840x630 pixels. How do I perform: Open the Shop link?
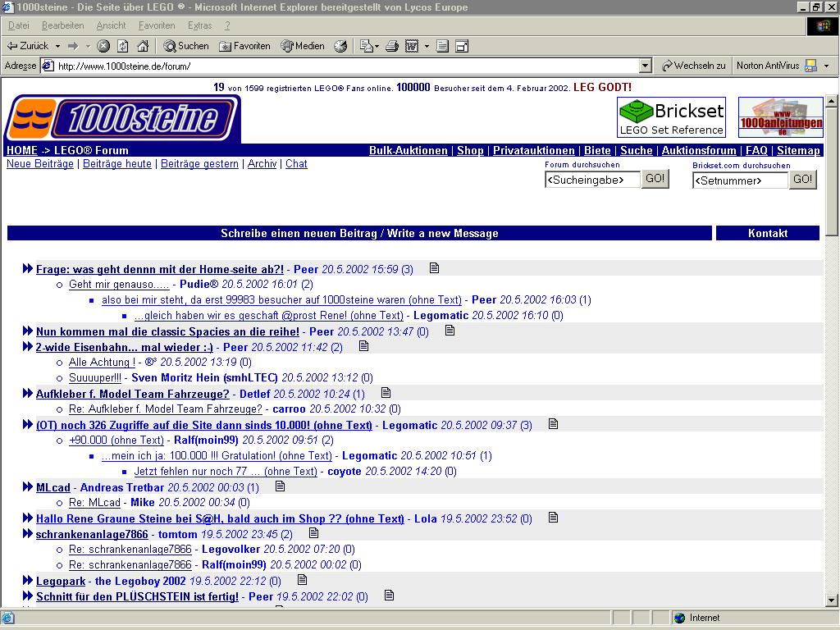pyautogui.click(x=470, y=151)
